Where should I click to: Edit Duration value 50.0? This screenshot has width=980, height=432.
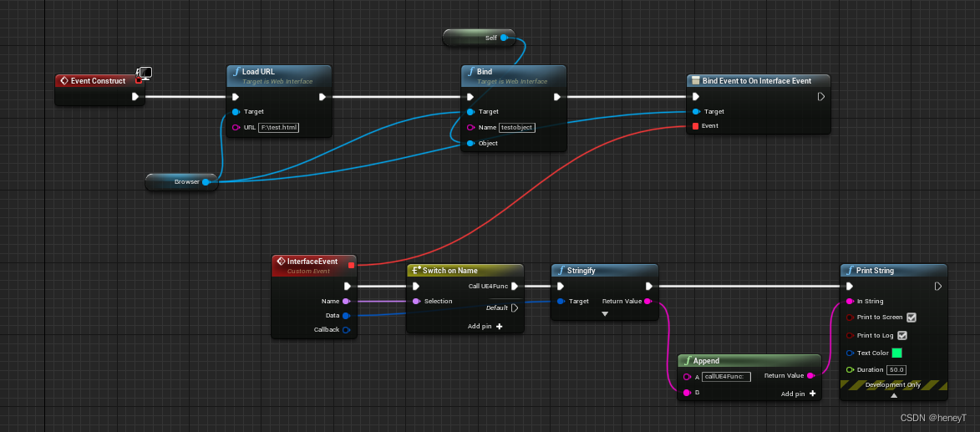897,370
